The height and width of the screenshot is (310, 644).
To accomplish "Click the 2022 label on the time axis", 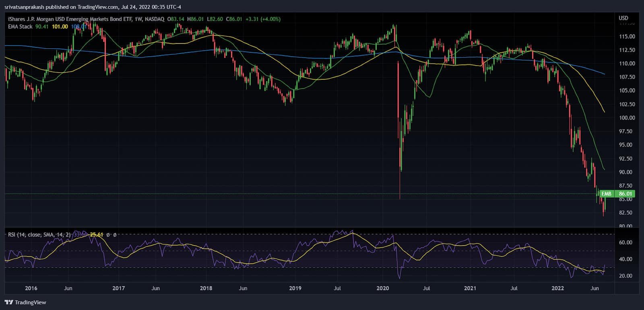I will (x=557, y=288).
